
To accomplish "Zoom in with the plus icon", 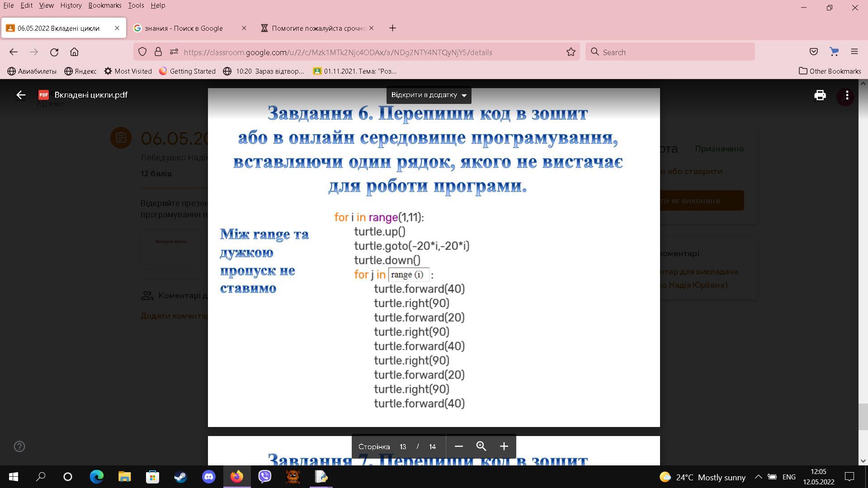I will tap(504, 446).
